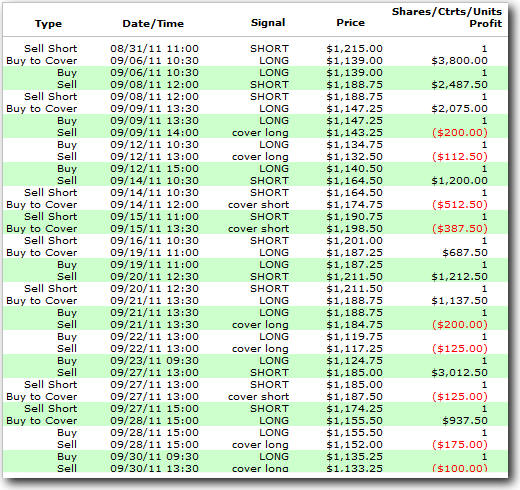Viewport: 520px width, 490px height.
Task: Click the Price column header
Action: [x=350, y=23]
